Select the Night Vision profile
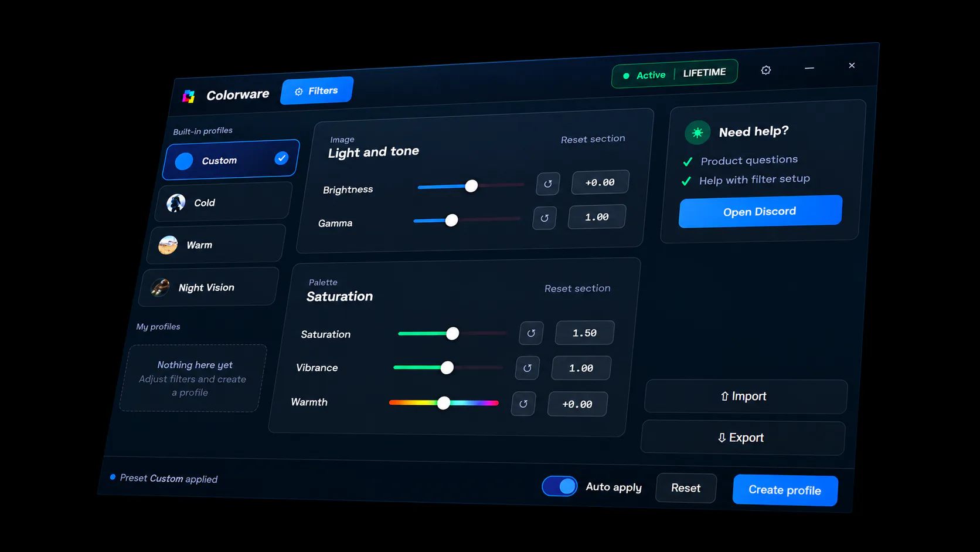This screenshot has height=552, width=980. pyautogui.click(x=209, y=287)
